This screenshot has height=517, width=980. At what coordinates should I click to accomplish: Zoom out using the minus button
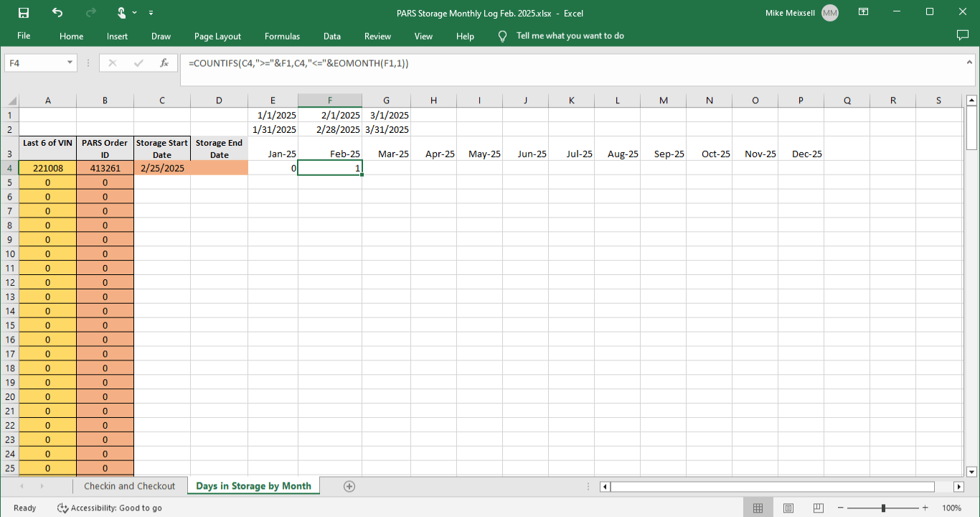[x=841, y=508]
